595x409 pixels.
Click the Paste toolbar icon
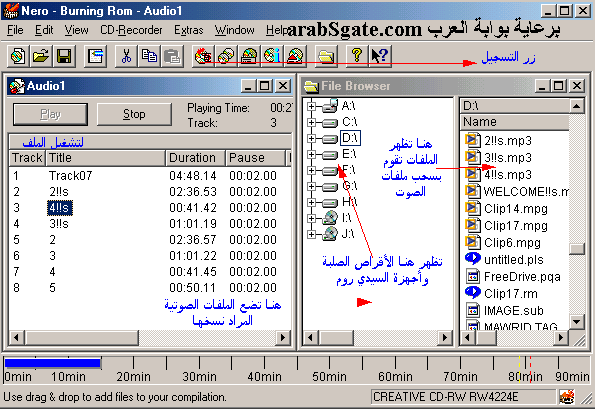[172, 57]
